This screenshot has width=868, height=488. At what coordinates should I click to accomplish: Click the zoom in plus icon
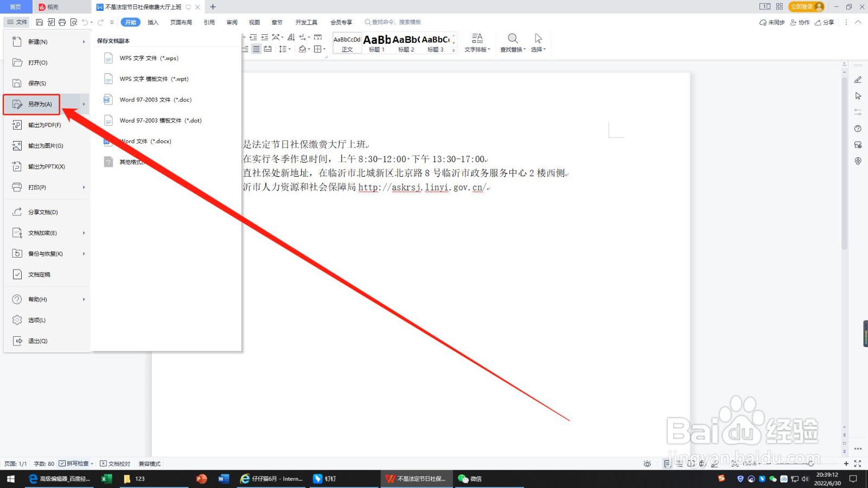[x=846, y=464]
